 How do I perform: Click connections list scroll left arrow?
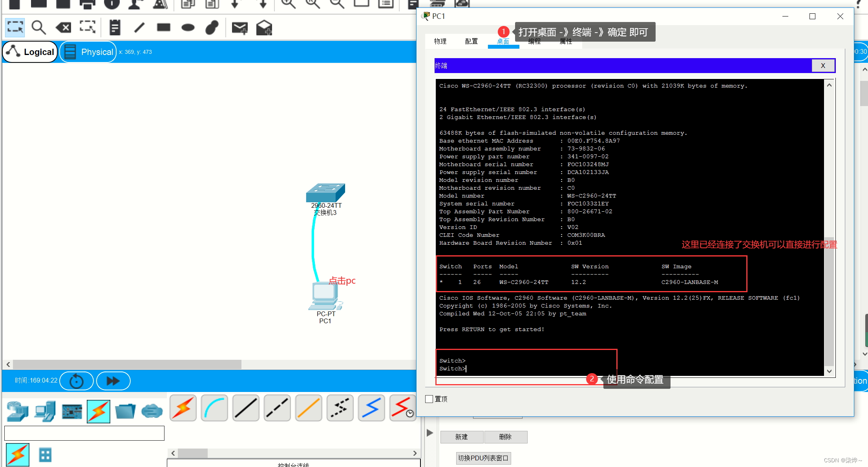coord(173,453)
